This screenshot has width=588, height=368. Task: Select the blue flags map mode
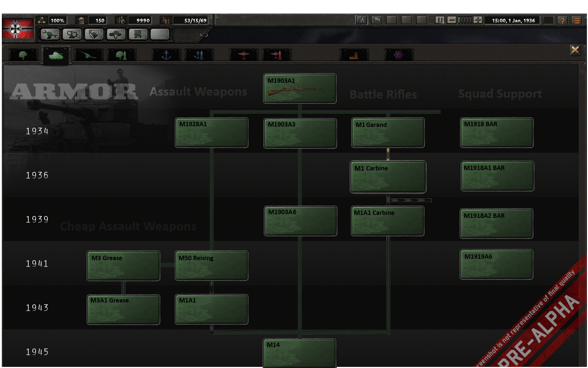pyautogui.click(x=377, y=20)
